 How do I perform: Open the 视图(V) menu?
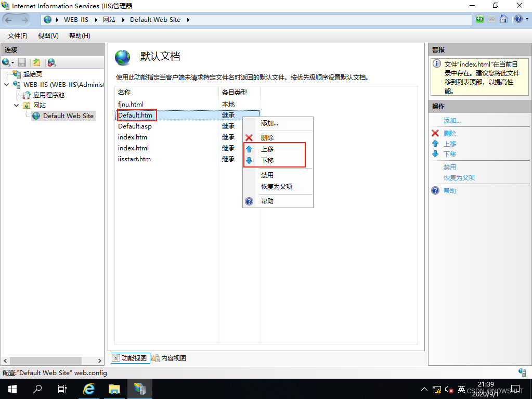pyautogui.click(x=47, y=36)
